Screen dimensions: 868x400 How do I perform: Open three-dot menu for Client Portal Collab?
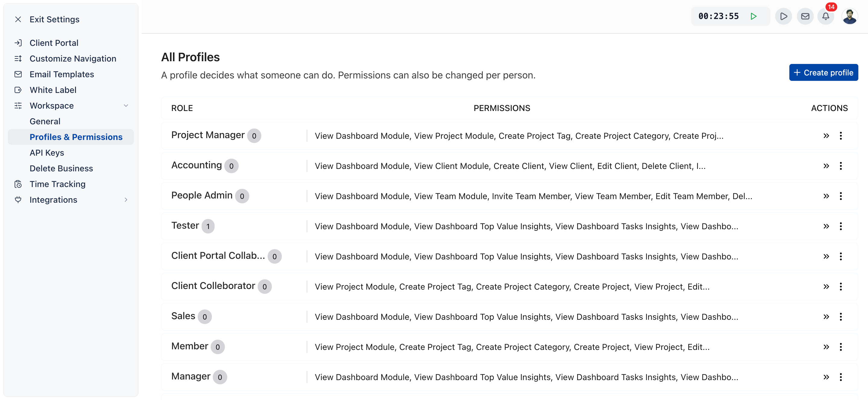click(840, 256)
